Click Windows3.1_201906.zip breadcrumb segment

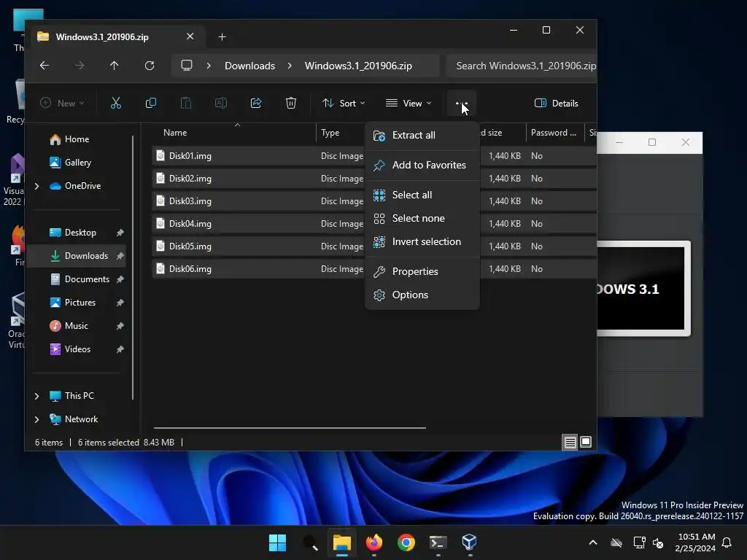coord(358,66)
